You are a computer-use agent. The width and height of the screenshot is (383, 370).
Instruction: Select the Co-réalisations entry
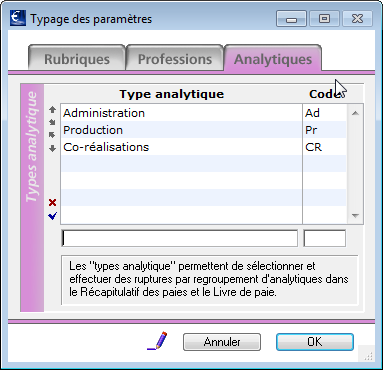coord(203,147)
